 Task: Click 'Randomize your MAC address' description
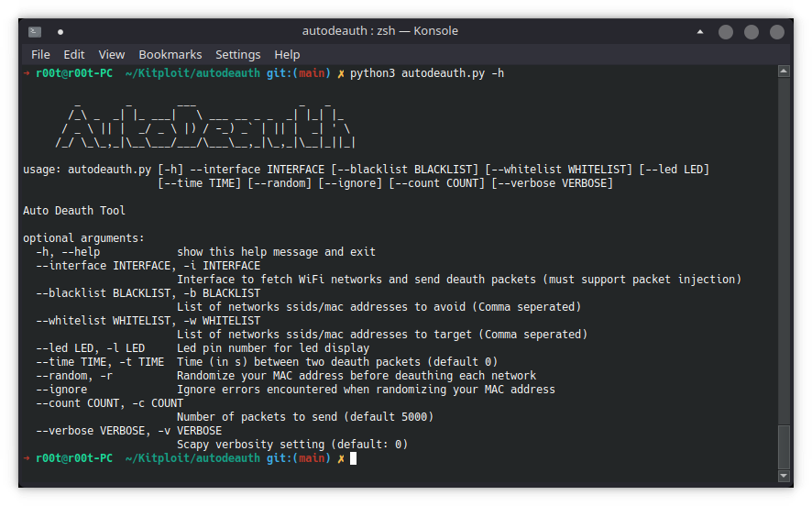point(357,376)
